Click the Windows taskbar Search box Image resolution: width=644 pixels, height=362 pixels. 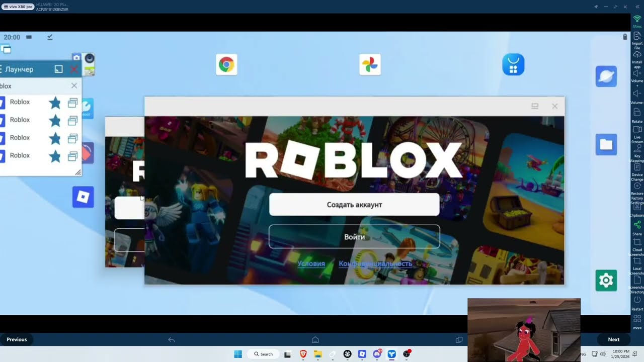point(263,354)
